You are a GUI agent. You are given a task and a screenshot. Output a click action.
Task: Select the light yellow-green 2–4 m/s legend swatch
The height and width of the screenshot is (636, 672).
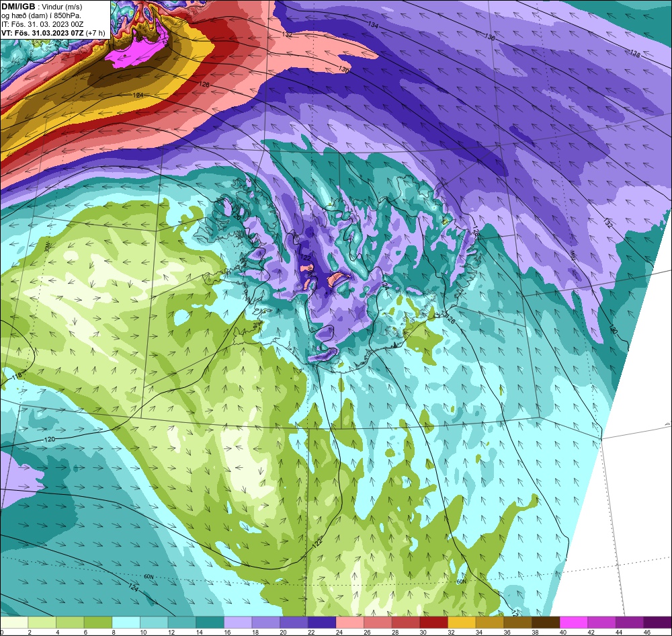point(42,623)
